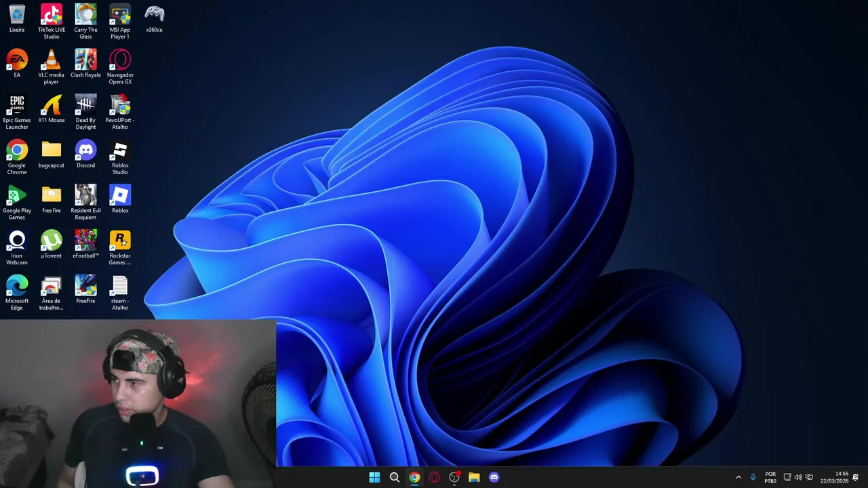Open the POR PTB2 language switcher

click(x=770, y=477)
